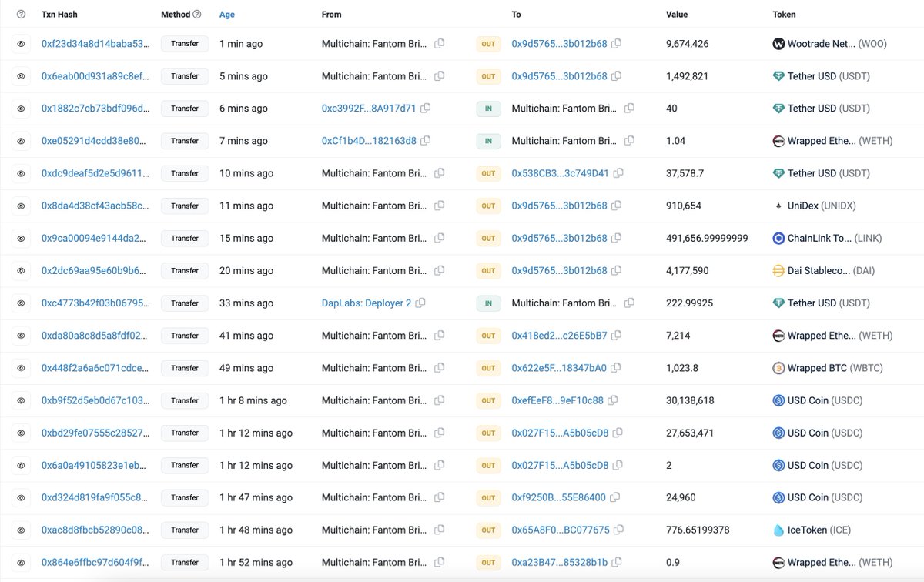Click value 776.65199378
Screen dimensions: 924x582
pos(698,530)
